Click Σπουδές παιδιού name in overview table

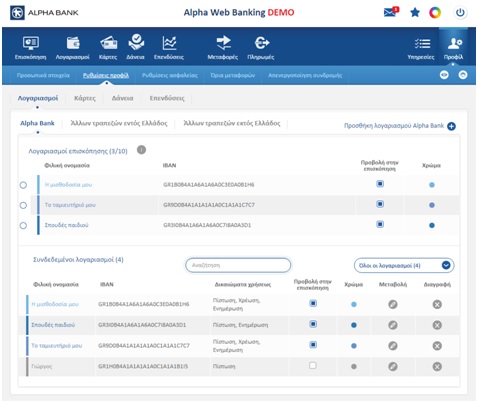tap(66, 225)
